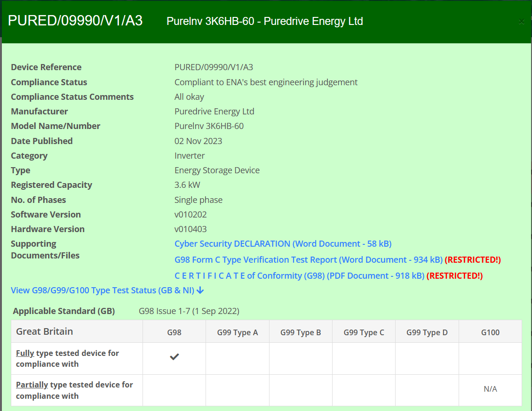Download the CERTIFICATE of Conformity PDF
The image size is (532, 411).
(x=299, y=275)
